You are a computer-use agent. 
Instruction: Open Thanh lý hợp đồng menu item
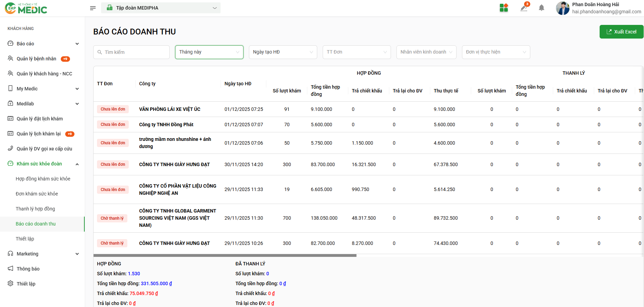[35, 209]
